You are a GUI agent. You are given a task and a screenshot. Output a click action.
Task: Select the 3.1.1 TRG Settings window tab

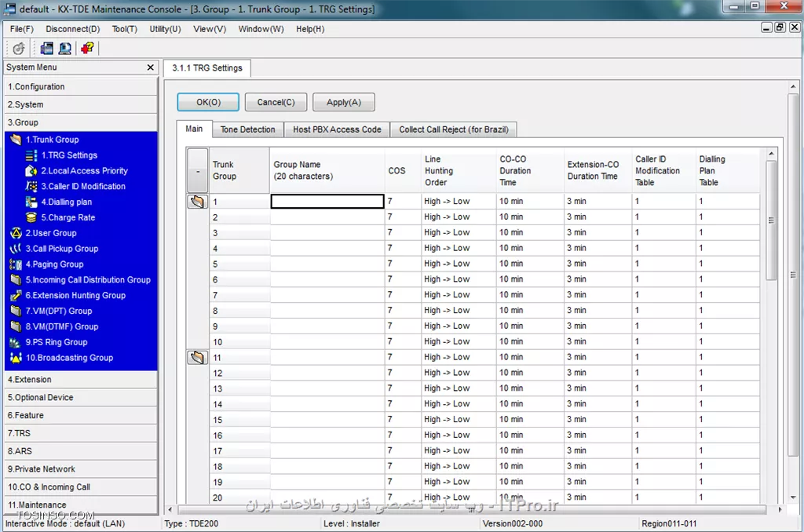pos(207,68)
